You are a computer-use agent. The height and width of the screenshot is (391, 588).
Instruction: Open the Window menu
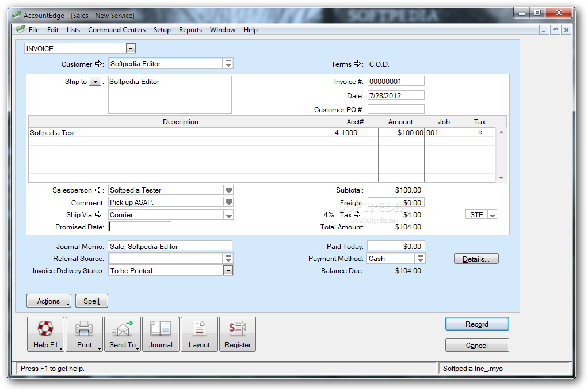pos(223,30)
